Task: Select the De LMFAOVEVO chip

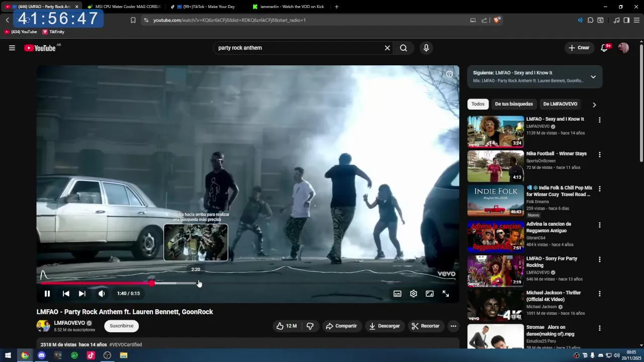Action: [560, 104]
